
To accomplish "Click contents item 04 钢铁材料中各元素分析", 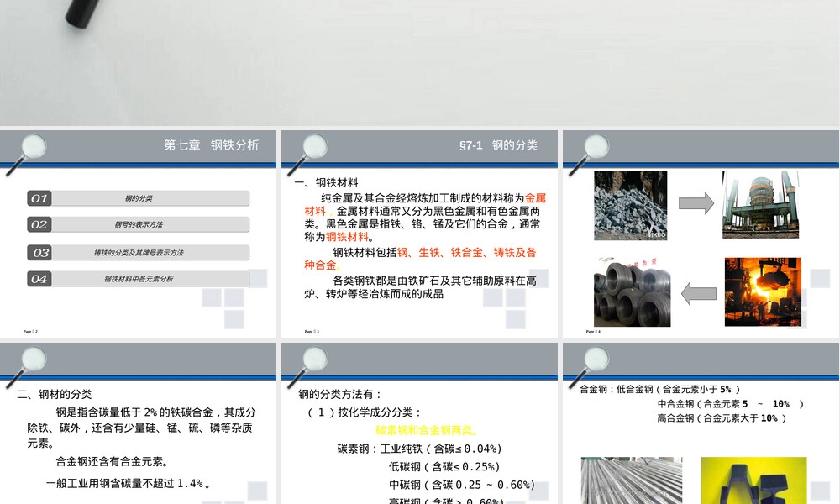I will point(139,279).
